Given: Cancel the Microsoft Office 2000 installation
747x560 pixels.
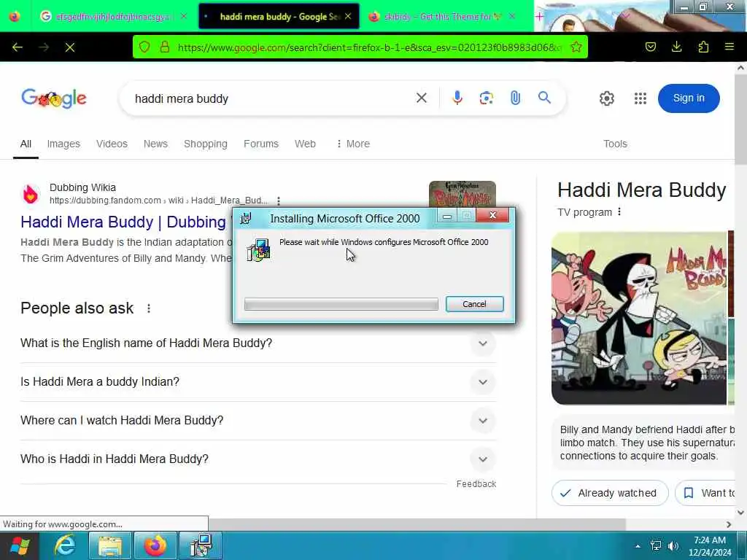Looking at the screenshot, I should tap(474, 304).
